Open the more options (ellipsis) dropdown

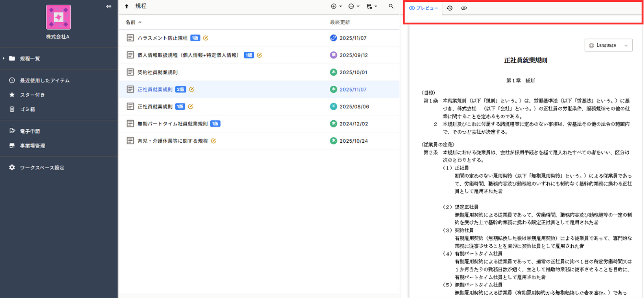353,6
